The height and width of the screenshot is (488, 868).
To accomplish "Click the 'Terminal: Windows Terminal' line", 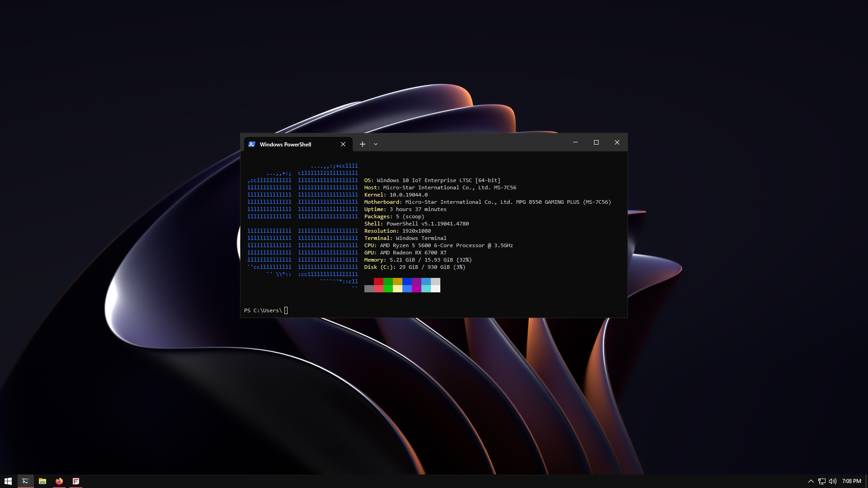I will point(406,238).
